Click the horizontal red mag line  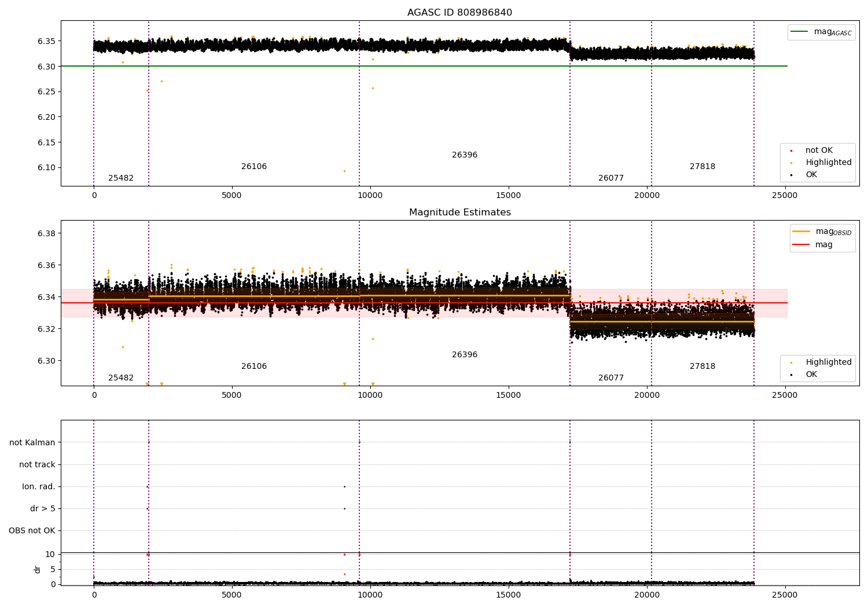point(424,303)
